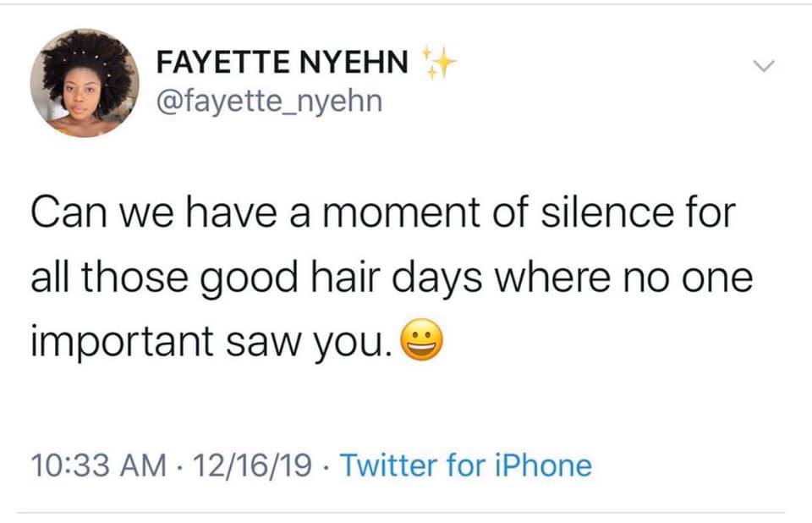Click the FAYETTE NYEHN display name
The height and width of the screenshot is (523, 812).
(284, 63)
